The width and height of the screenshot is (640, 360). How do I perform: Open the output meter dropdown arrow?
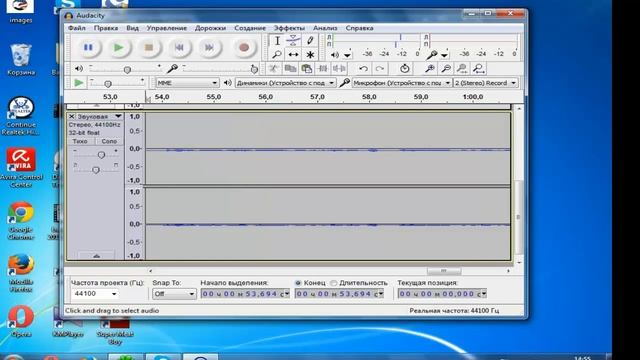[347, 55]
